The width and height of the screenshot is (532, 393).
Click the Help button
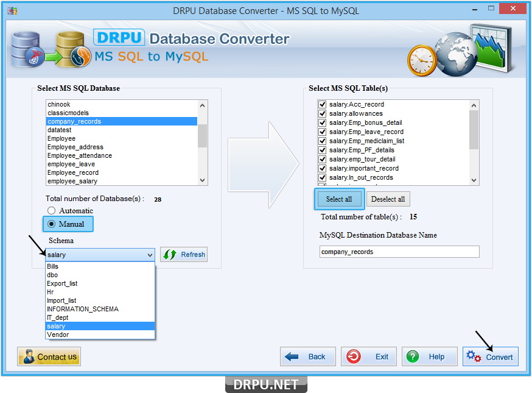[x=430, y=356]
